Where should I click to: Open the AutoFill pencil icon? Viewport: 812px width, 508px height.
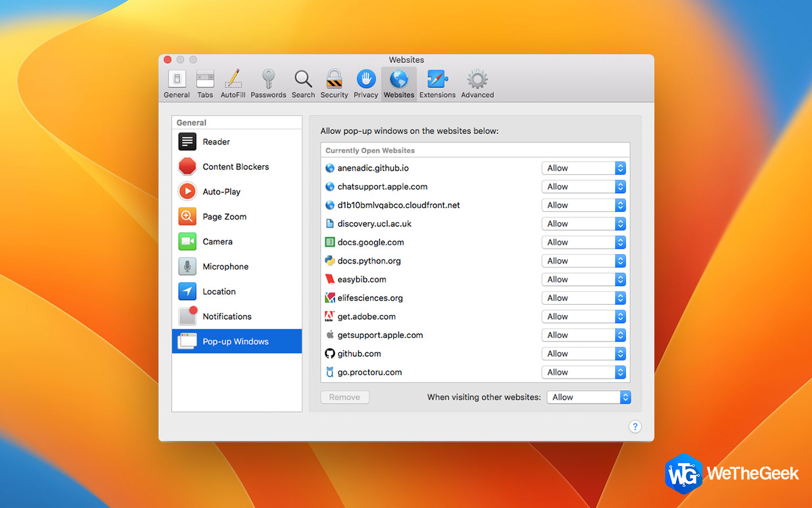(x=233, y=79)
